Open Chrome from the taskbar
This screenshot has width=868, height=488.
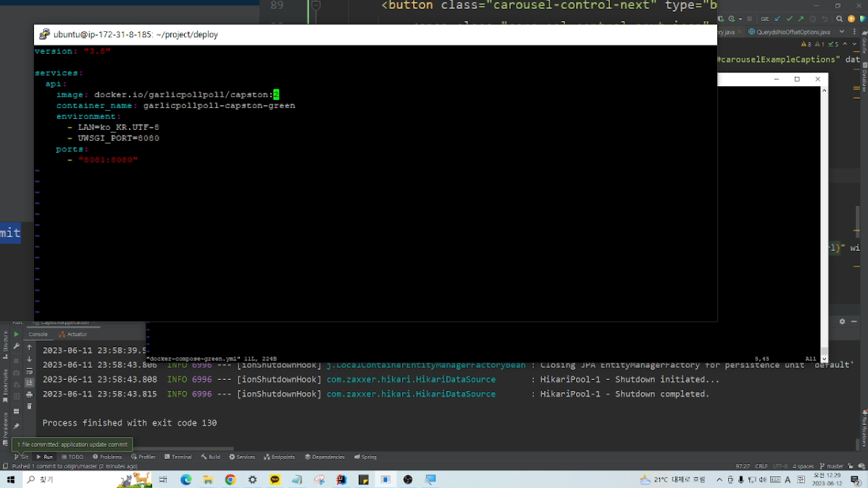tap(230, 480)
